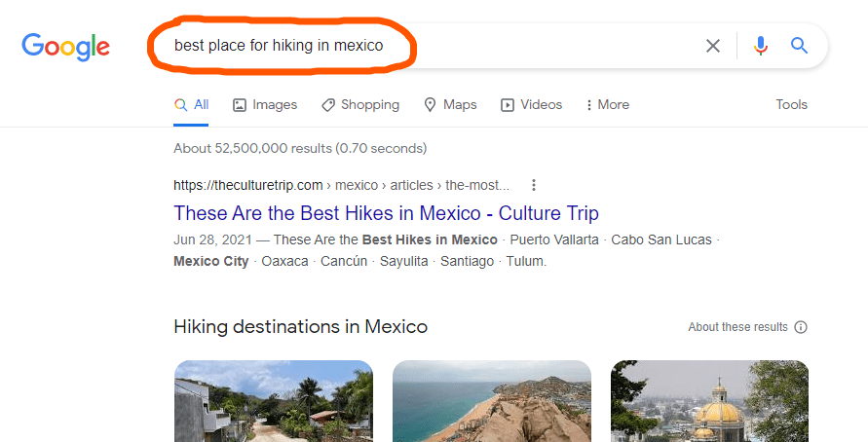
Task: Click the Google logo
Action: pyautogui.click(x=66, y=47)
